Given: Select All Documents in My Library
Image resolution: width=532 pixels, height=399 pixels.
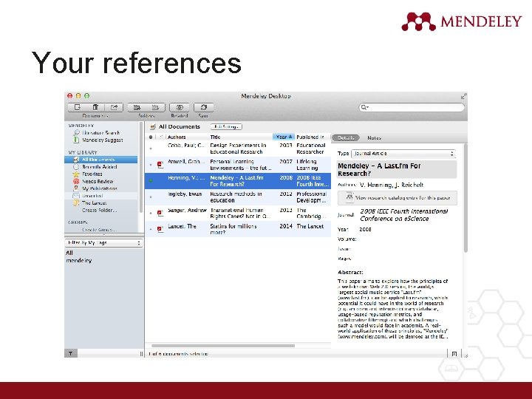Looking at the screenshot, I should coord(101,160).
